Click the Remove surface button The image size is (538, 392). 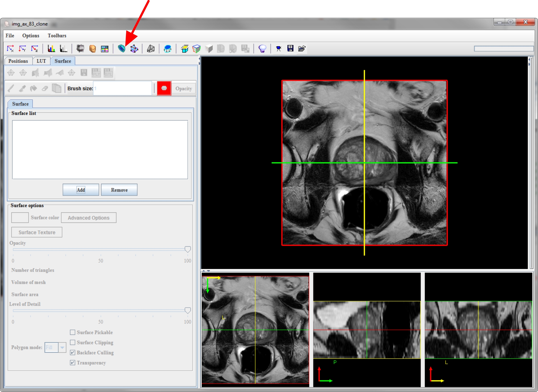pos(119,190)
